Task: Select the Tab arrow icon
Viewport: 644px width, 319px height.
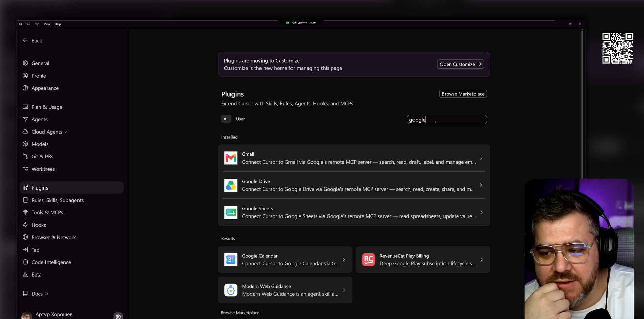Action: pyautogui.click(x=25, y=250)
